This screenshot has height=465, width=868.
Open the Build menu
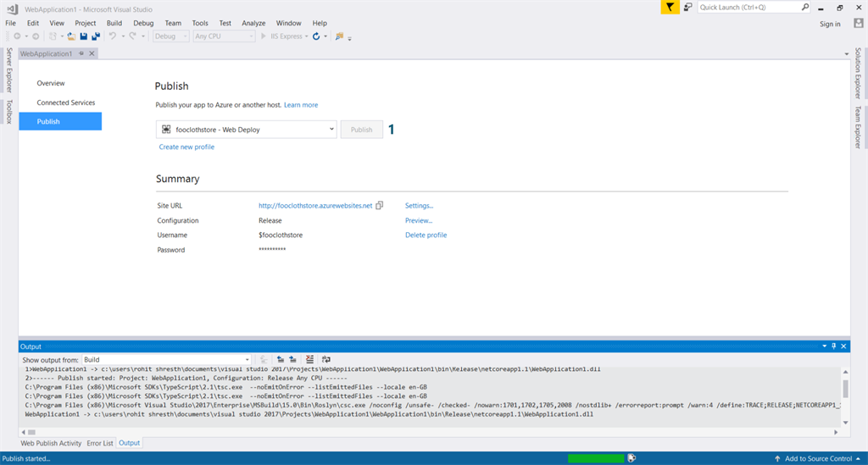(114, 23)
